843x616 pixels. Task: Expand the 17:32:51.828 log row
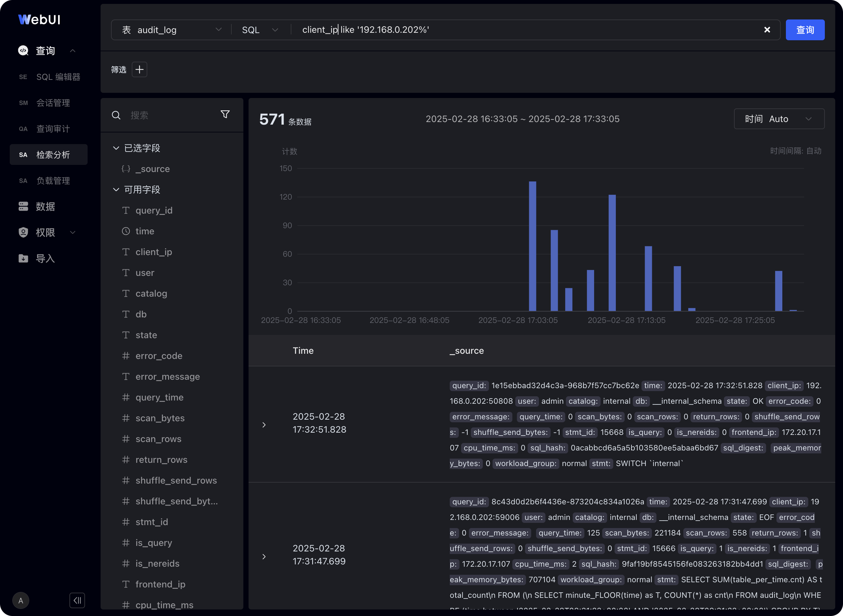[264, 425]
